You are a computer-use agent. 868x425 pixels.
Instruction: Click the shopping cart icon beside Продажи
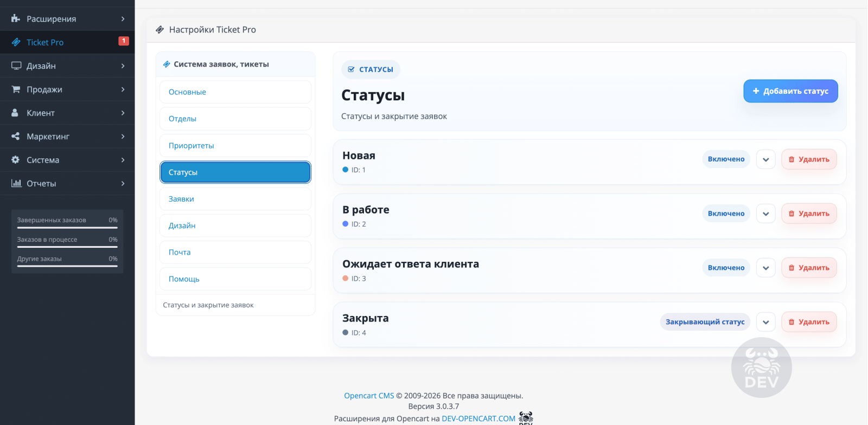coord(16,89)
